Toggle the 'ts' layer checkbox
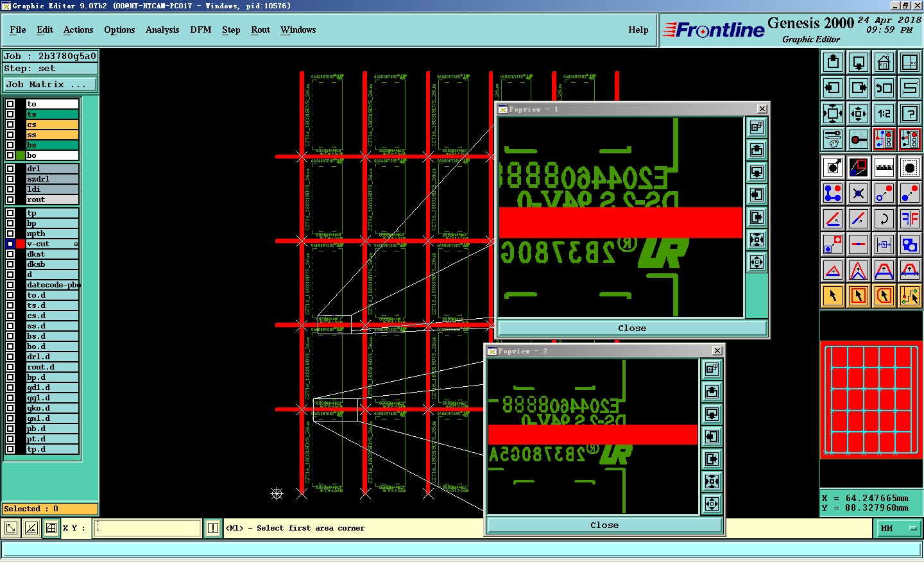 (10, 114)
